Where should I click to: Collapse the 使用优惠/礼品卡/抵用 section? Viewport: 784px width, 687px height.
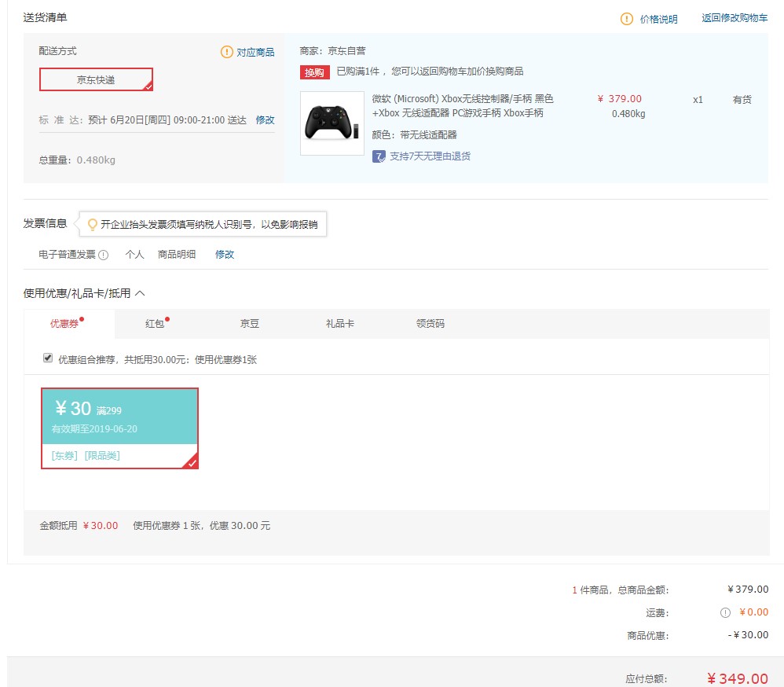(140, 293)
